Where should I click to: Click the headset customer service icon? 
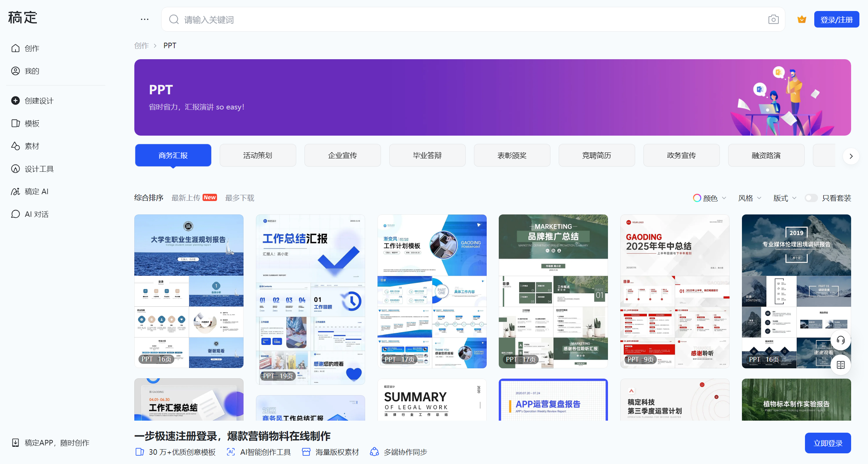click(x=840, y=340)
